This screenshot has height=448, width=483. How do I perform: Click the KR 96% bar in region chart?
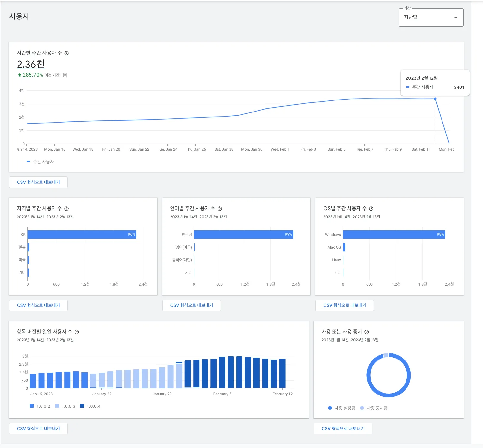pos(82,234)
